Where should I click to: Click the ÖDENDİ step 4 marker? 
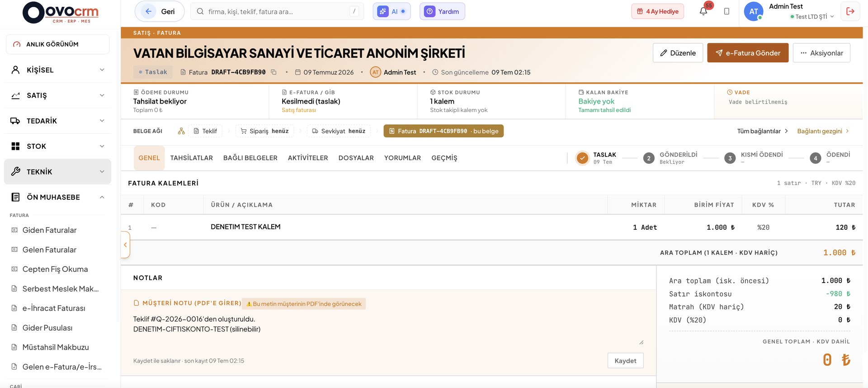tap(816, 158)
